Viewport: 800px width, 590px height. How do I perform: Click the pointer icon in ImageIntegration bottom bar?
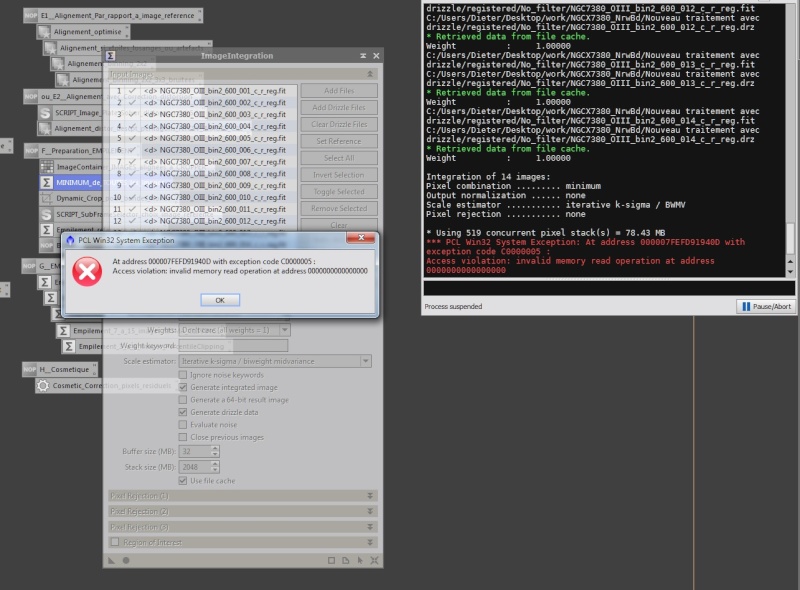click(x=360, y=560)
